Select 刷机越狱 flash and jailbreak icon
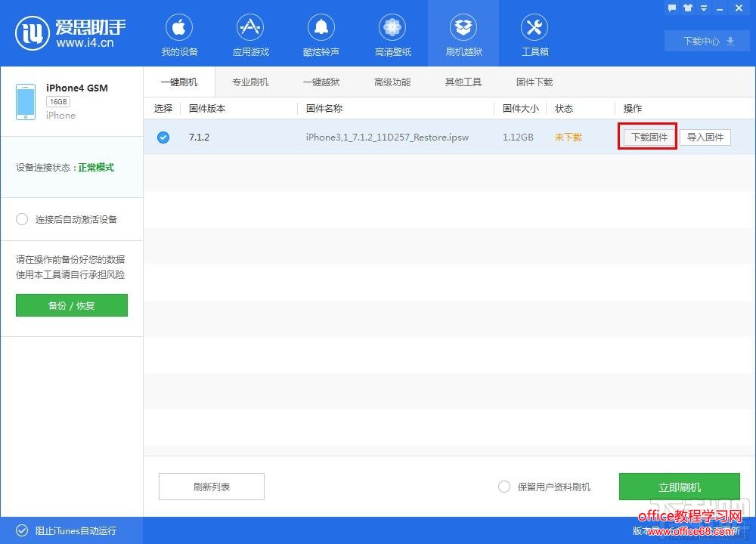The height and width of the screenshot is (544, 756). click(463, 36)
